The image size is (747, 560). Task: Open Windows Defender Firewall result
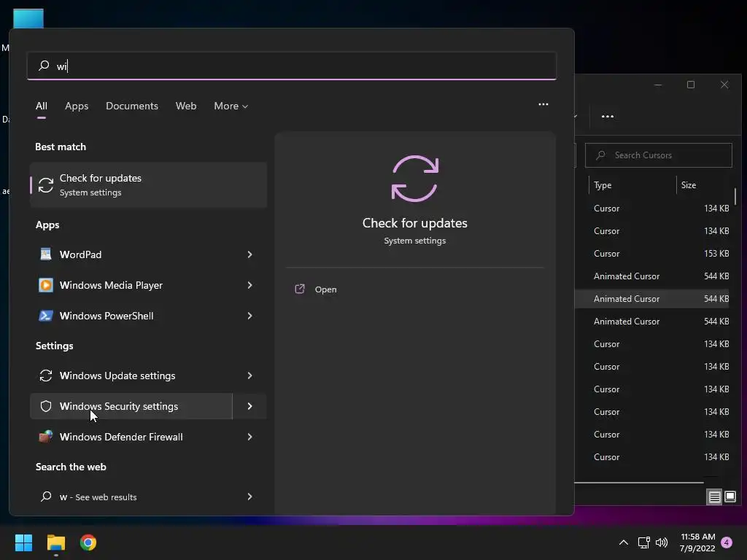[x=131, y=437]
